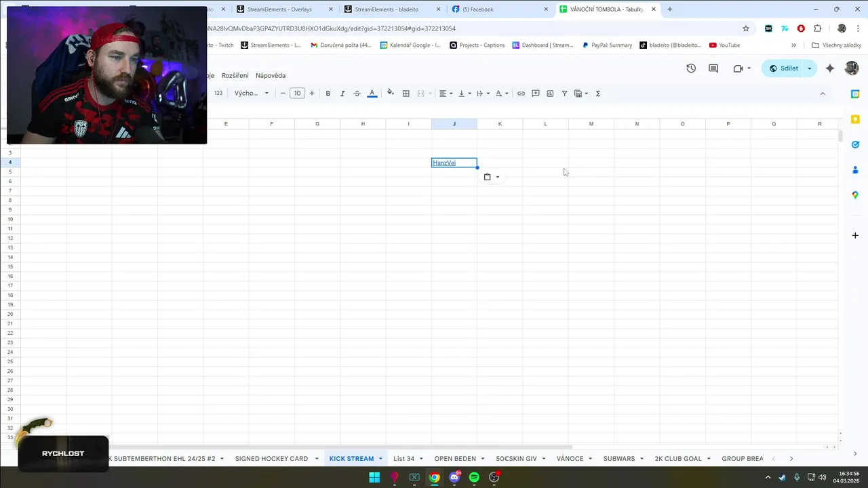Click the font size field showing 10
The width and height of the screenshot is (868, 488).
pyautogui.click(x=297, y=94)
